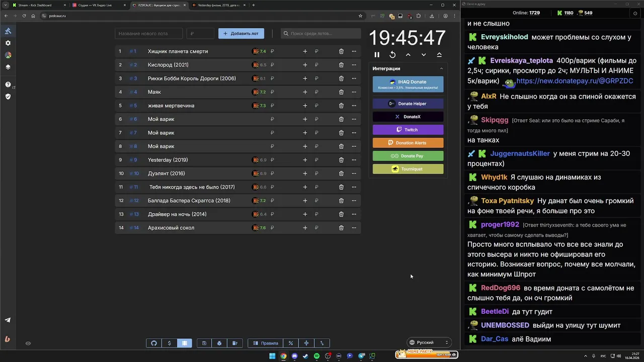The image size is (644, 362).
Task: Open settings gear in left sidebar
Action: [8, 43]
